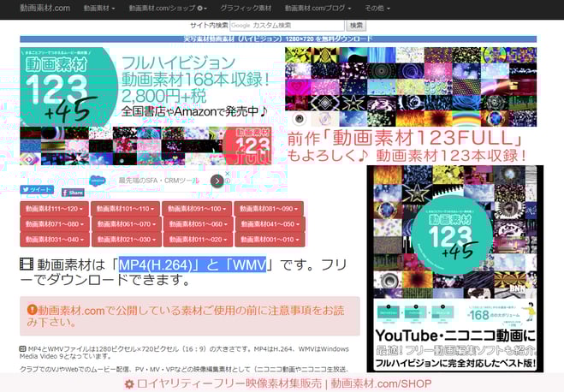
Task: Expand 動画素材011~020 dropdown
Action: pos(199,240)
